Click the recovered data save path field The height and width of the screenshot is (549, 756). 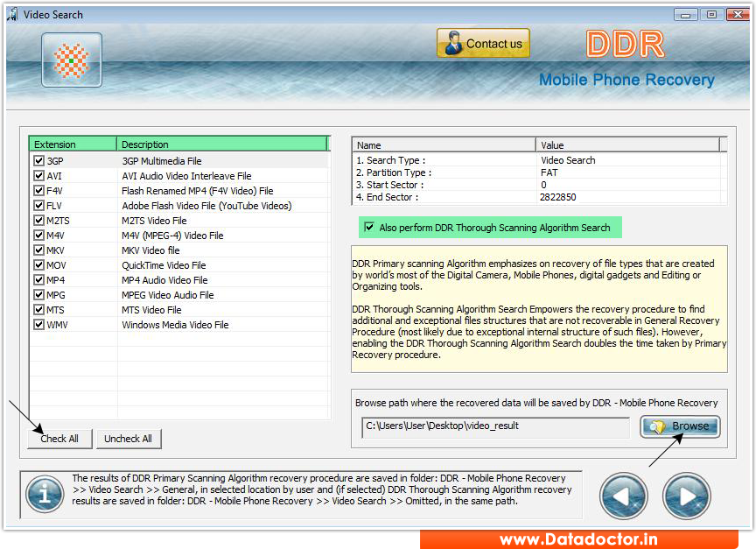(495, 426)
